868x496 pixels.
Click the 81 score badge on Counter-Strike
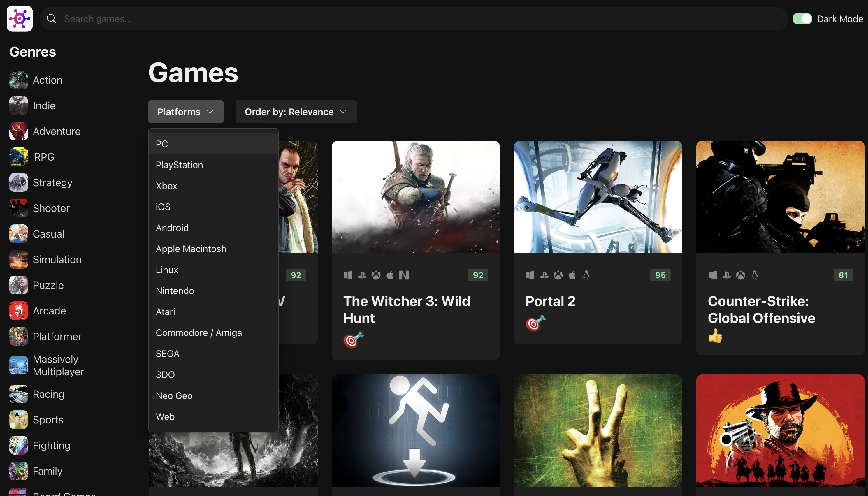[x=843, y=275]
